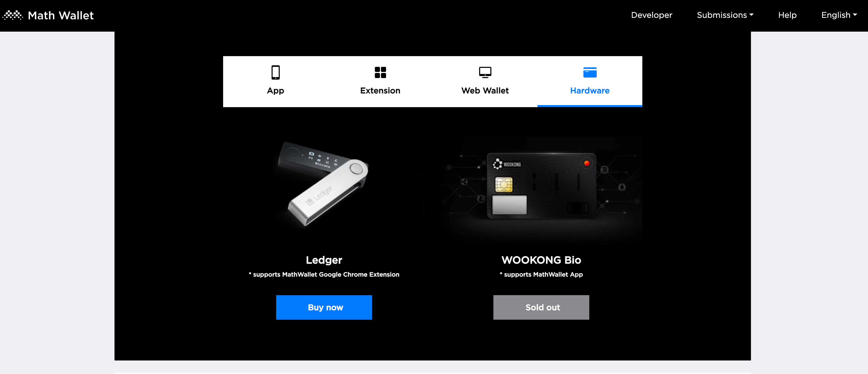The height and width of the screenshot is (374, 868).
Task: Switch to the Extension tab label
Action: (x=380, y=90)
